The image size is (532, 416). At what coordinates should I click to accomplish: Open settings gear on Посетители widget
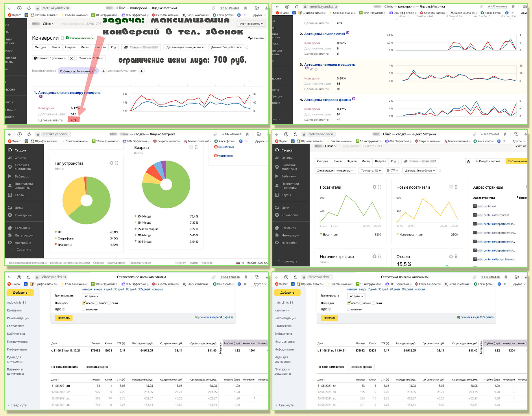click(x=374, y=187)
